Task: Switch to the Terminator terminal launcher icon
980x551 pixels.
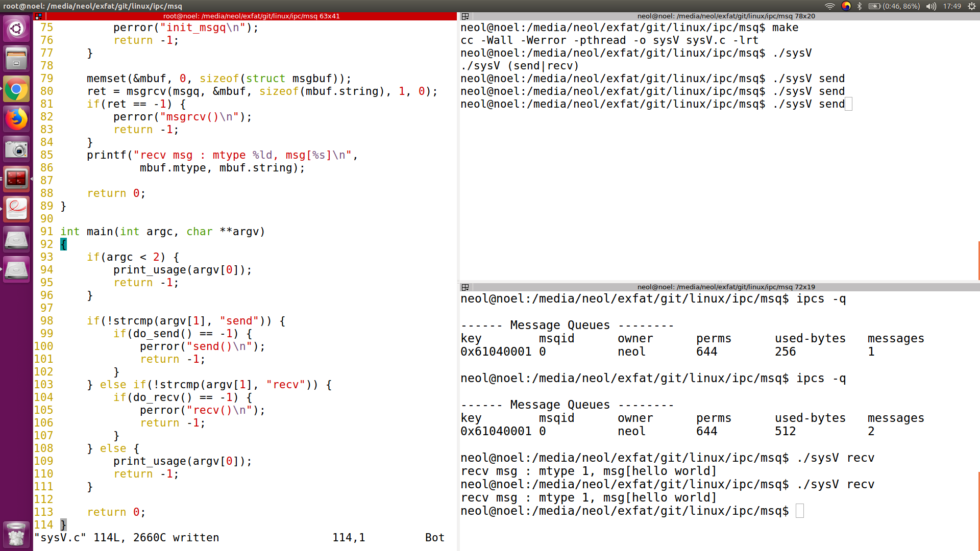Action: (16, 179)
